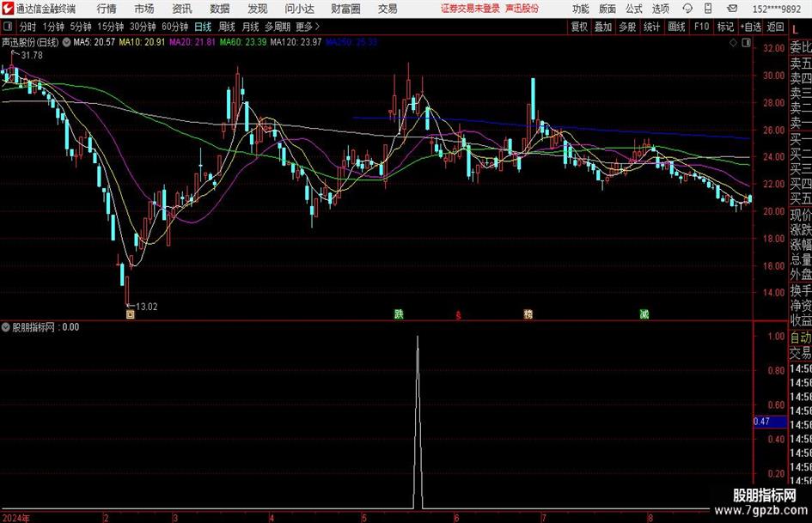
Task: Open the 交易 menu
Action: click(x=388, y=9)
